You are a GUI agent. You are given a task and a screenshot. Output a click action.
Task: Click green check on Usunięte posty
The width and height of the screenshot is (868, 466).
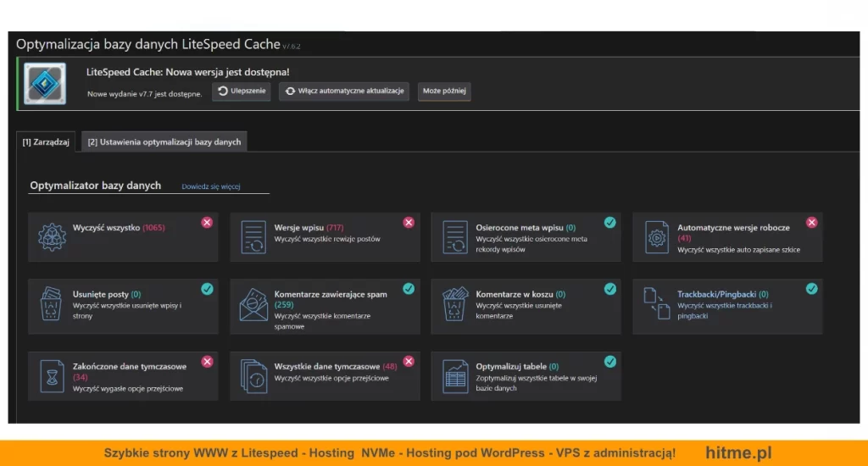207,289
